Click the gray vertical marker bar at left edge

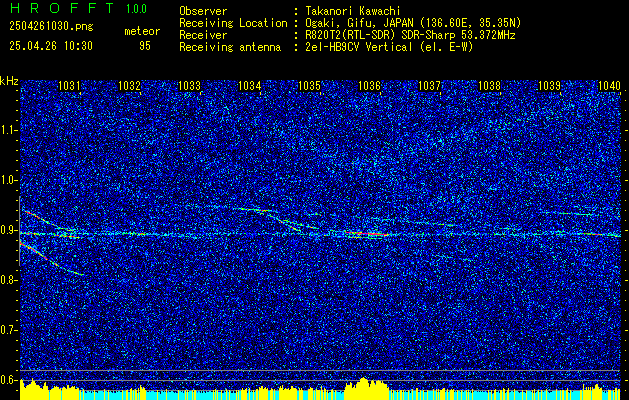tap(20, 231)
